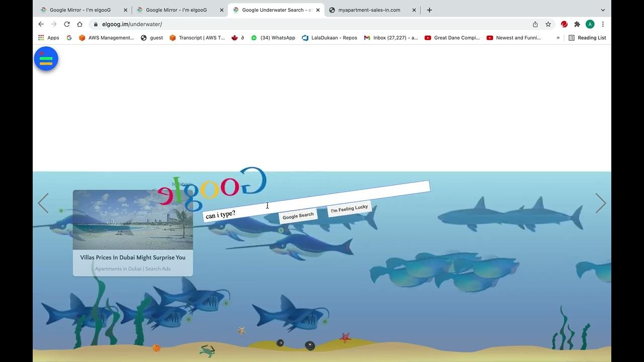Open the AWS Management bookmark
This screenshot has height=362, width=644.
[x=107, y=38]
